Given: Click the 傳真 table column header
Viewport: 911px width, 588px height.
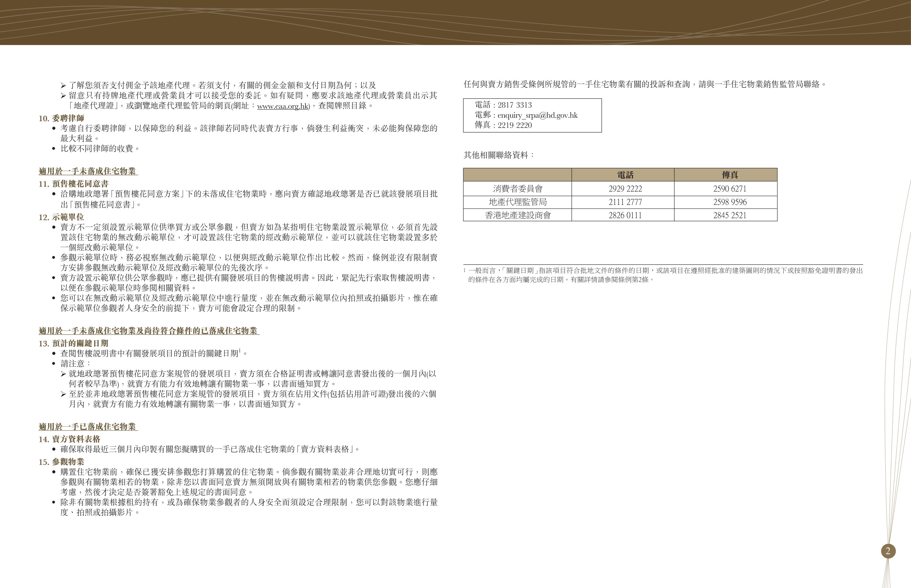Looking at the screenshot, I should tap(730, 175).
